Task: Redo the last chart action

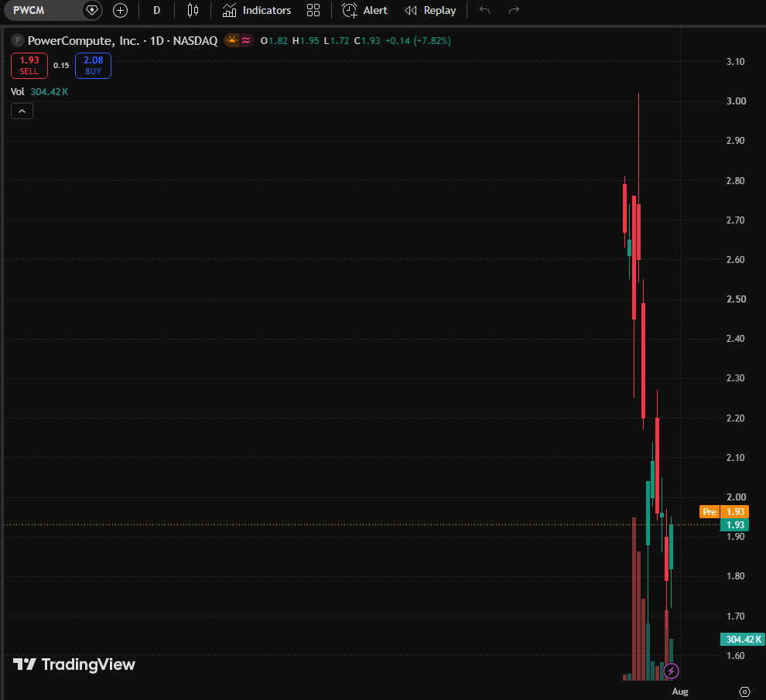Action: point(514,10)
